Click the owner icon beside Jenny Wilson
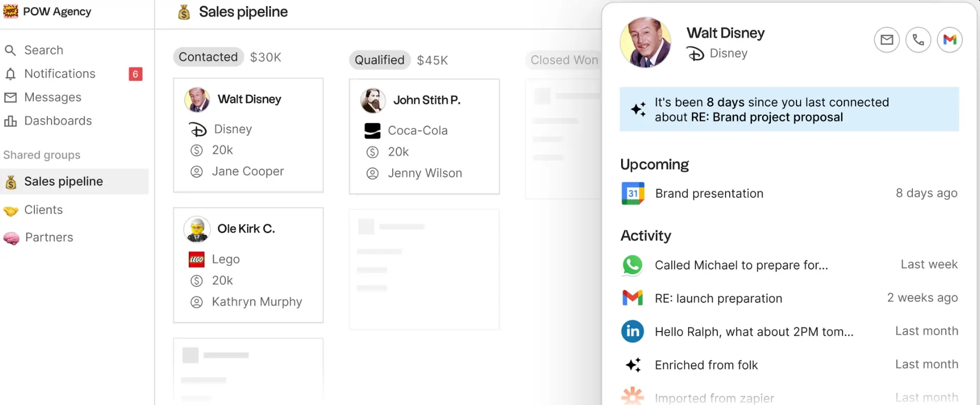This screenshot has width=980, height=405. (372, 173)
